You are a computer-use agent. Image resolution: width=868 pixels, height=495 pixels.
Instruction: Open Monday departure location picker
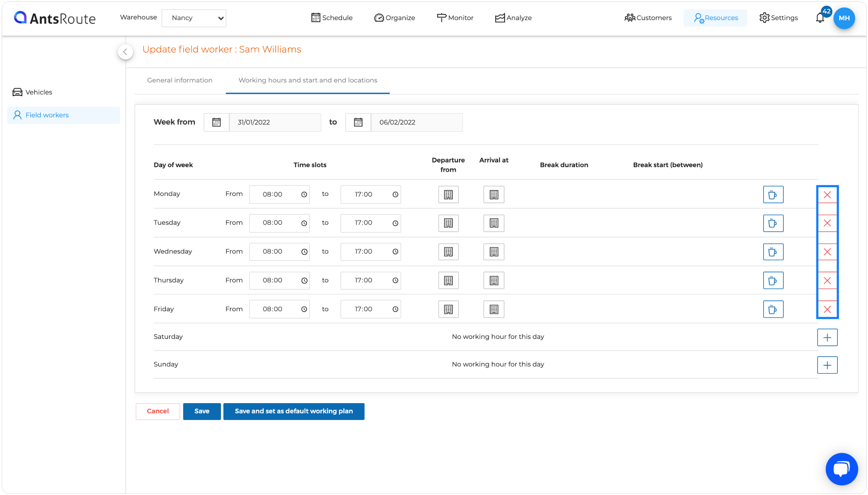pyautogui.click(x=448, y=195)
